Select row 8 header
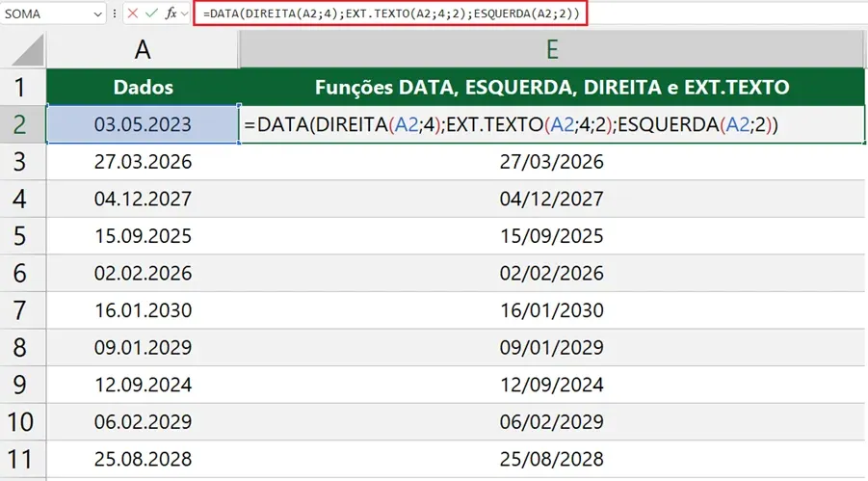 (x=23, y=347)
